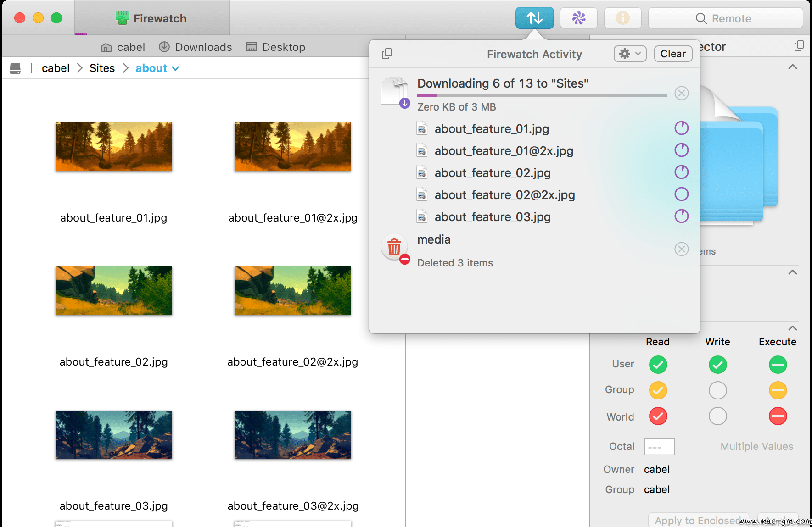Open the Firewatch tab

click(151, 18)
